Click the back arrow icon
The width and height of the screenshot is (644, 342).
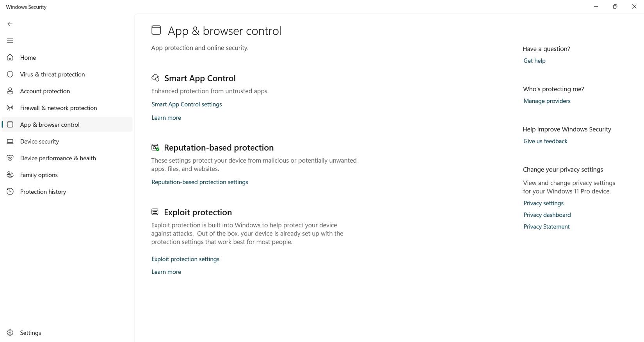[10, 24]
